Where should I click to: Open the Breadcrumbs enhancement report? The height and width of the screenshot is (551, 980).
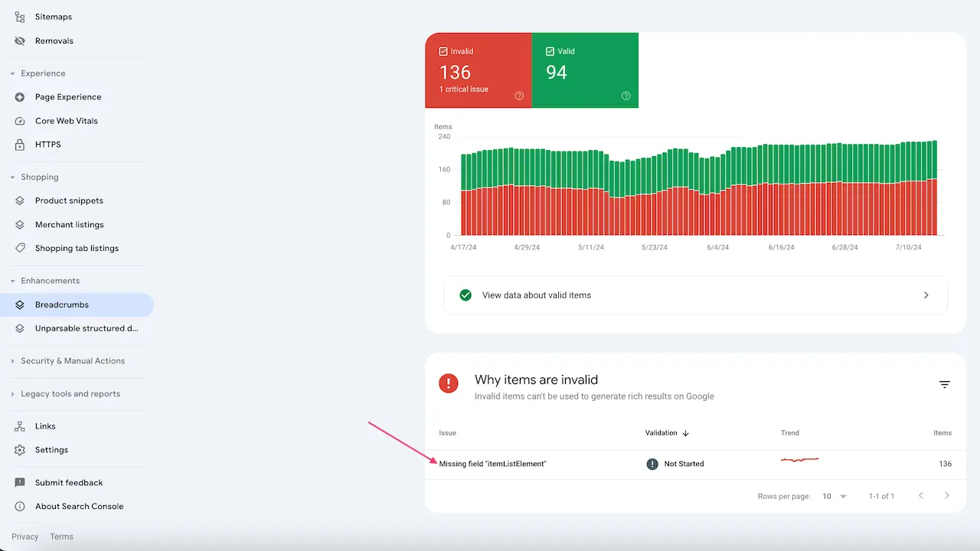[x=62, y=305]
